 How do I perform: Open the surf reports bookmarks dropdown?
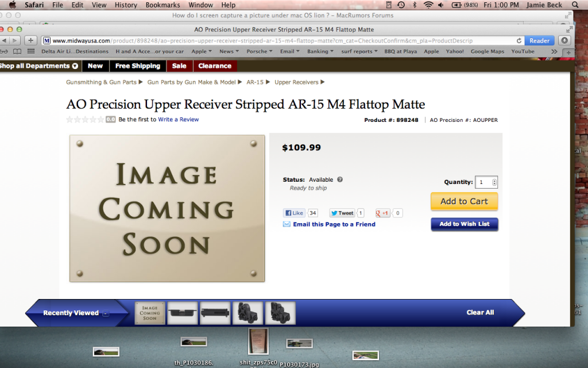359,51
